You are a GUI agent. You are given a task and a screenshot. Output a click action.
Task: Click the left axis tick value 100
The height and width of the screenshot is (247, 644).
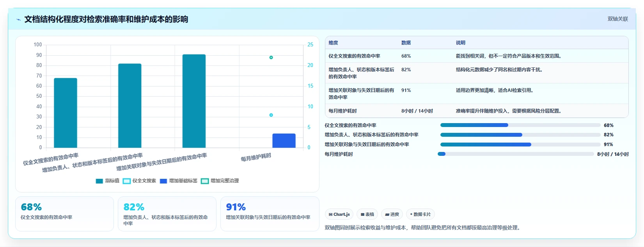coord(37,45)
